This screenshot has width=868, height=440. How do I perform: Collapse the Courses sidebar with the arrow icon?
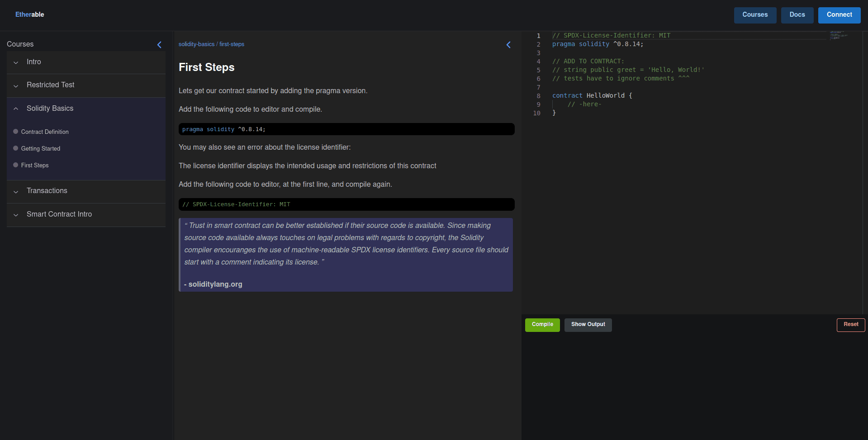pyautogui.click(x=159, y=45)
